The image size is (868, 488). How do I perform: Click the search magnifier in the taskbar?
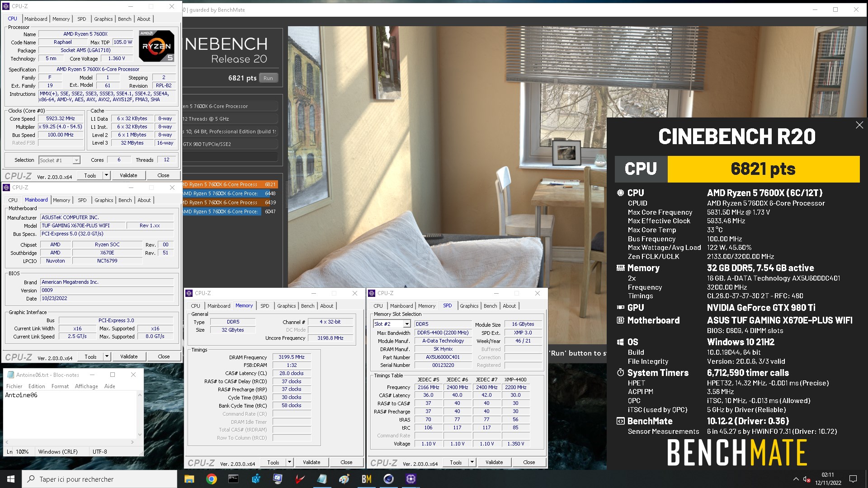[x=31, y=479]
